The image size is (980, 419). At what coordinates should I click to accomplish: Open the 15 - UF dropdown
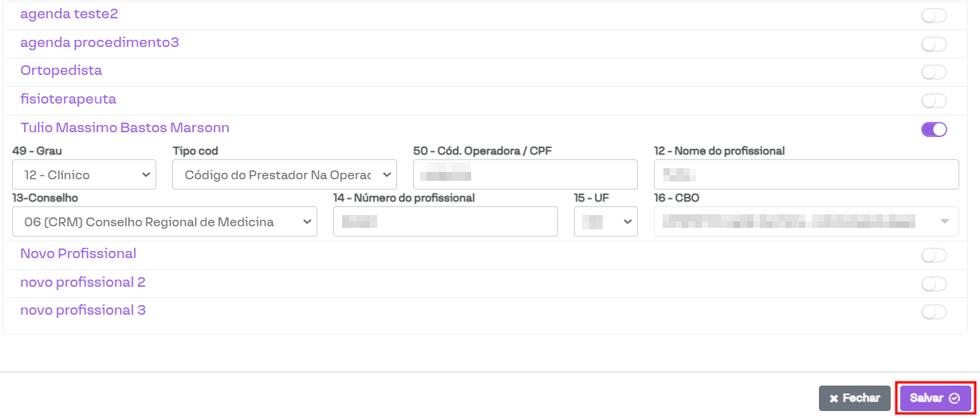[606, 222]
